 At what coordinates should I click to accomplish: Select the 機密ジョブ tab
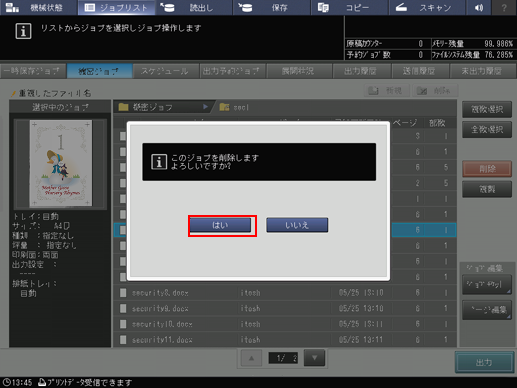99,71
